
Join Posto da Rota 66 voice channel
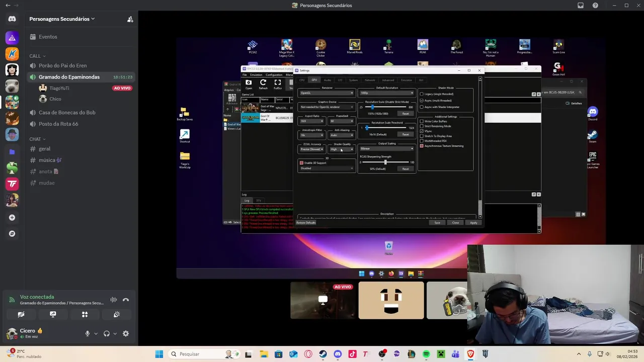click(x=80, y=124)
